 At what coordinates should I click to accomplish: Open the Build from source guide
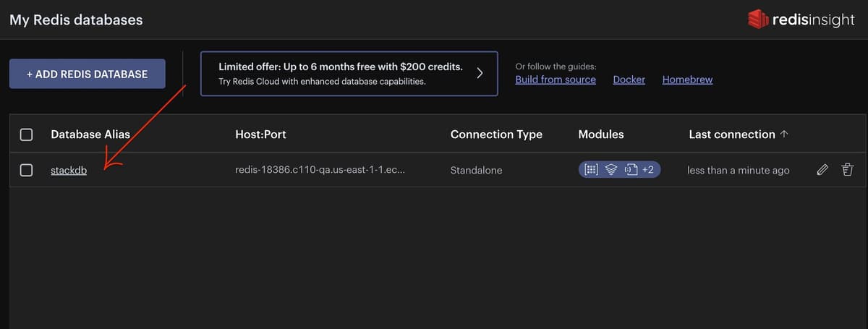(x=556, y=80)
